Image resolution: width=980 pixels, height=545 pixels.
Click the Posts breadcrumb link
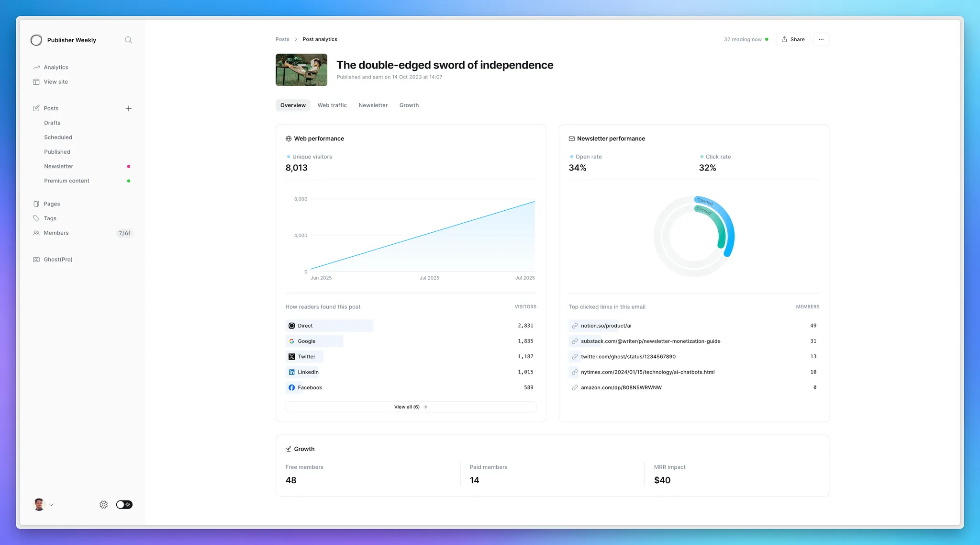(x=282, y=39)
